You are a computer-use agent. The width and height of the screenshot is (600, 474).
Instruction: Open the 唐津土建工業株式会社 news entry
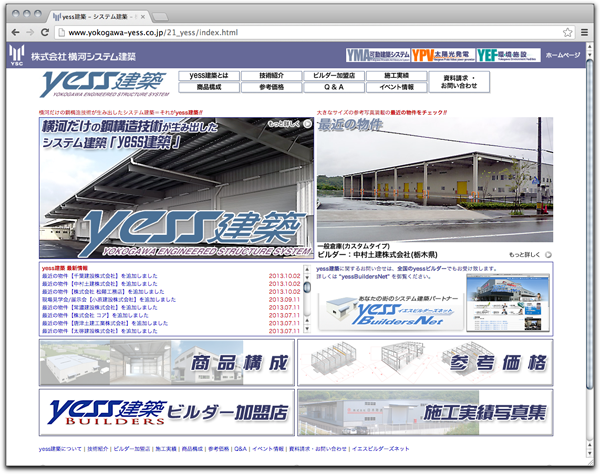click(x=105, y=323)
